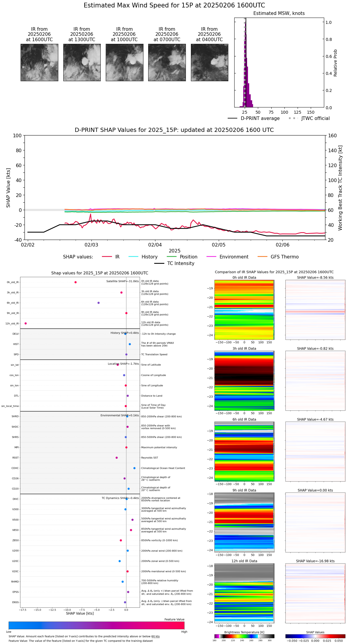
Task: Click the SHAP Values red-blue colorbar
Action: coord(315,636)
